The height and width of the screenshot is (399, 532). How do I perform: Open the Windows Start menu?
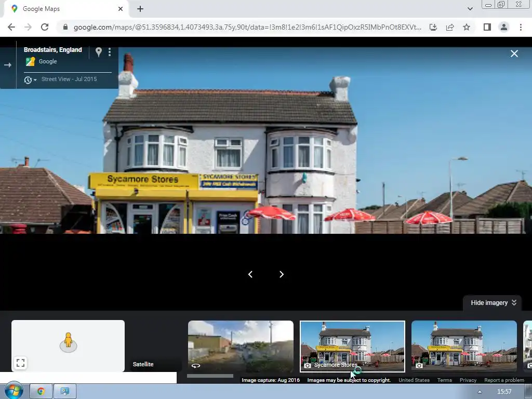click(x=14, y=392)
